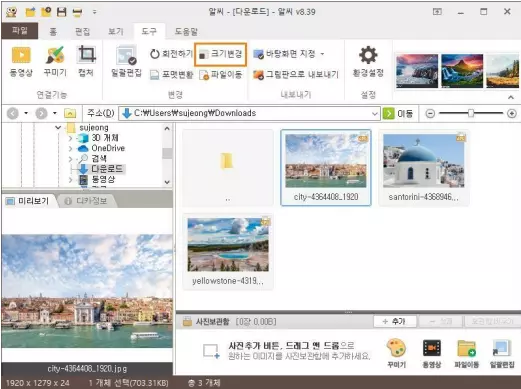This screenshot has width=521, height=389.
Task: Select 다운로드 in the folder tree
Action: click(107, 169)
